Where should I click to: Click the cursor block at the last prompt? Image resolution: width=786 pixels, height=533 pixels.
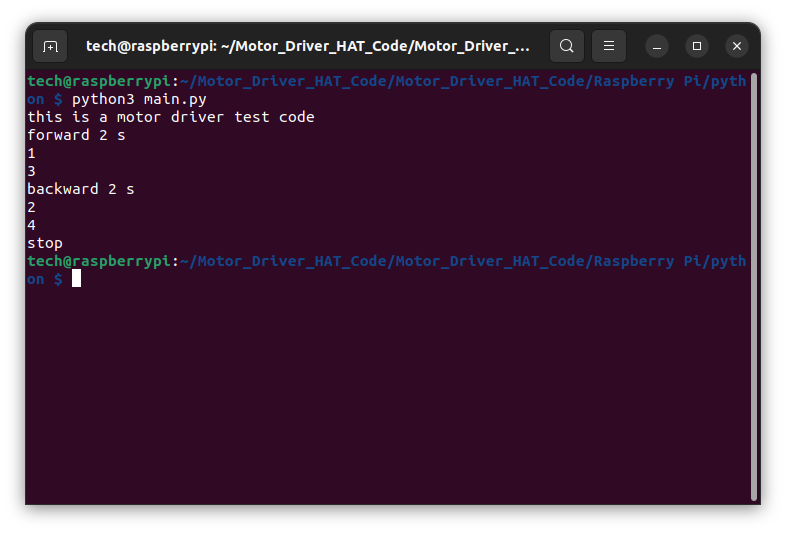[76, 278]
